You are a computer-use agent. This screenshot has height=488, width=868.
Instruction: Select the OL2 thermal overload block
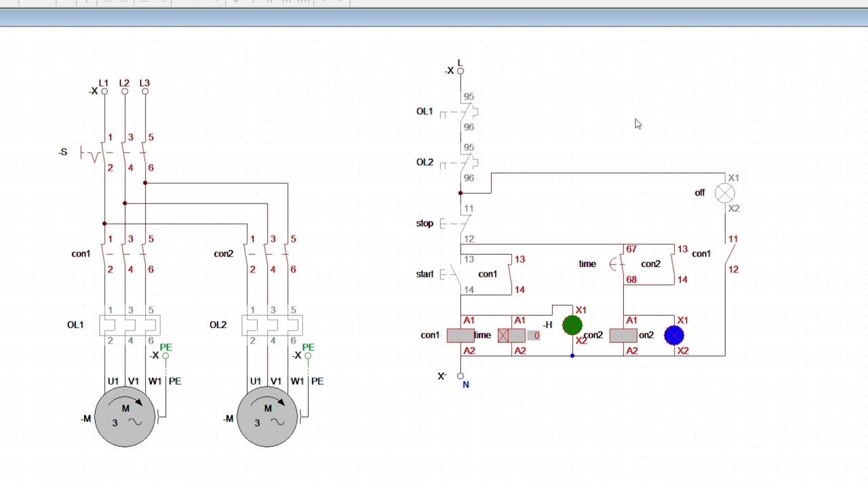click(272, 325)
